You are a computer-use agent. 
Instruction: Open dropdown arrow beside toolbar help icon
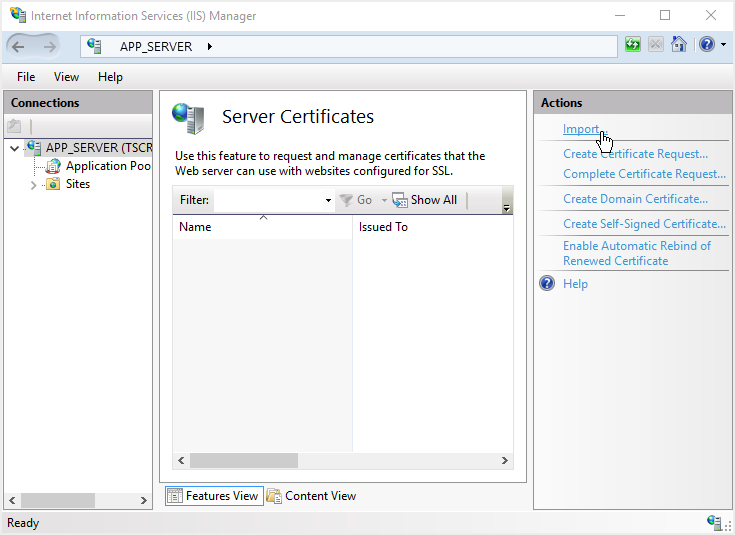[x=723, y=45]
